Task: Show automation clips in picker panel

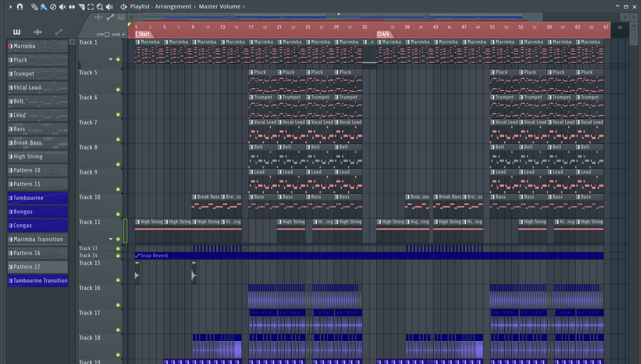Action: click(x=59, y=32)
